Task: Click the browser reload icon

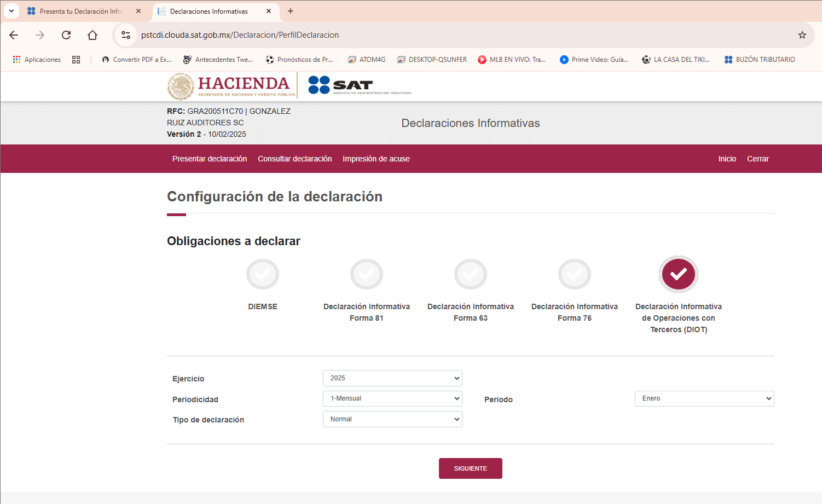Action: (66, 34)
